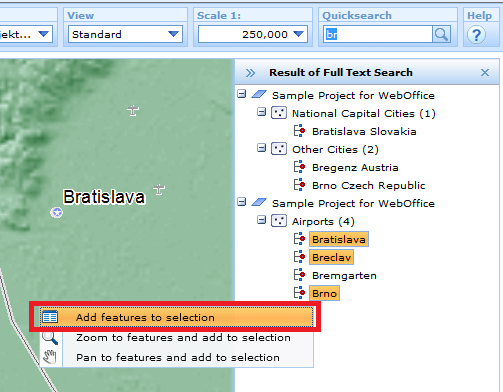Click the Airports (4) label
Screen dimensions: 503x392
pos(323,221)
